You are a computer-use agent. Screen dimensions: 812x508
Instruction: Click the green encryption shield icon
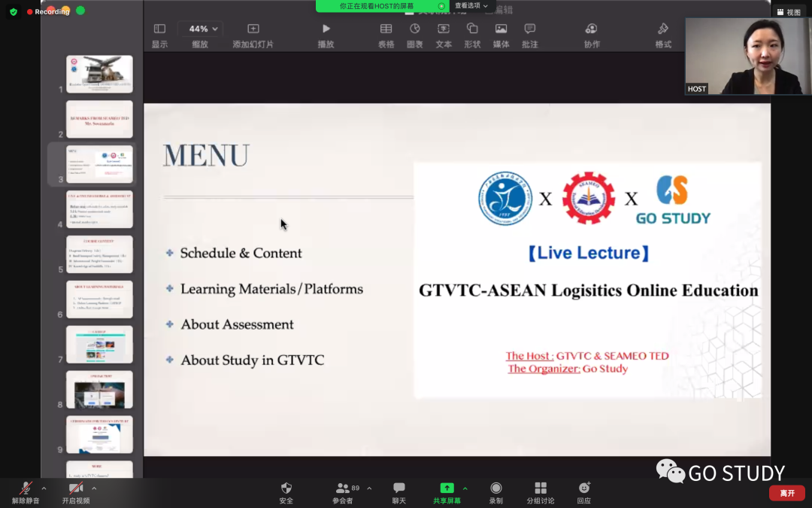tap(14, 11)
